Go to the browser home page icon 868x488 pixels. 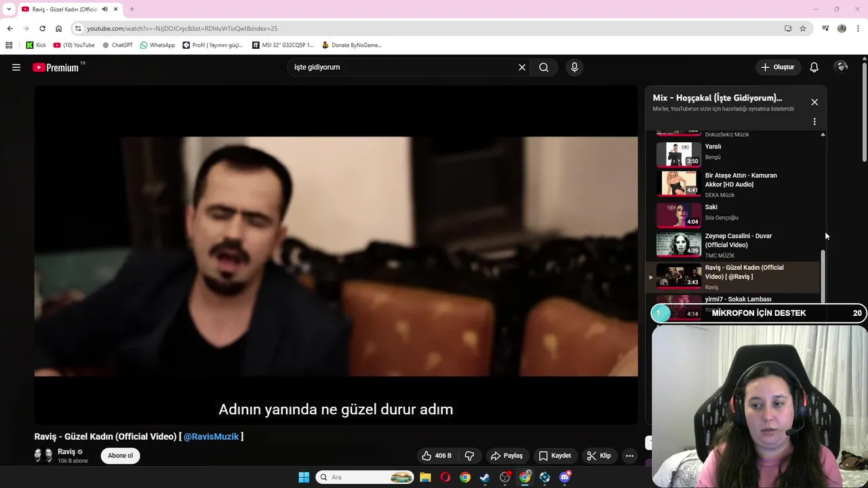(58, 28)
